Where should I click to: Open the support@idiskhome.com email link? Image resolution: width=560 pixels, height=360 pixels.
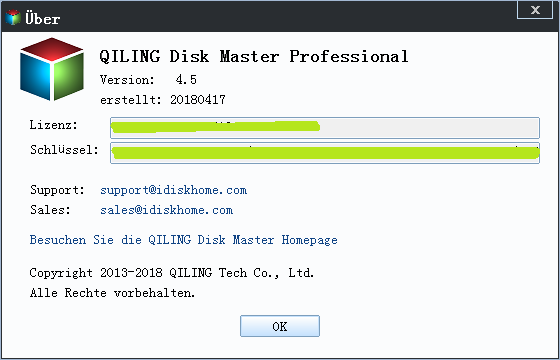[174, 190]
